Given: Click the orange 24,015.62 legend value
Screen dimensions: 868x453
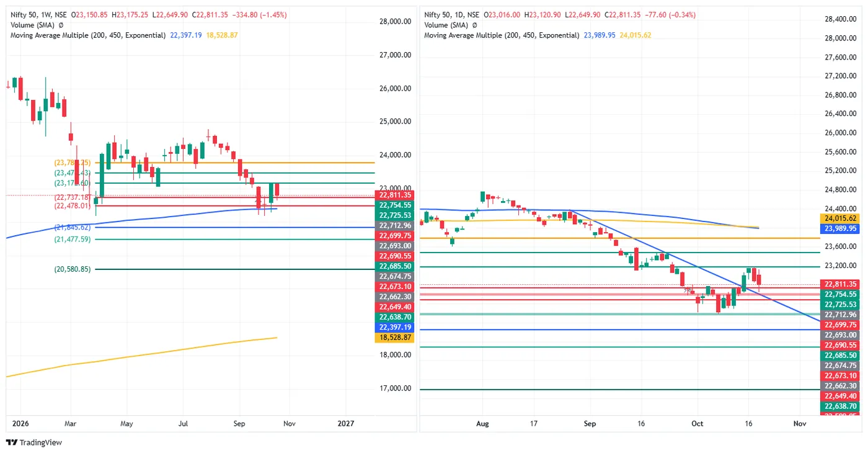Looking at the screenshot, I should coord(635,35).
